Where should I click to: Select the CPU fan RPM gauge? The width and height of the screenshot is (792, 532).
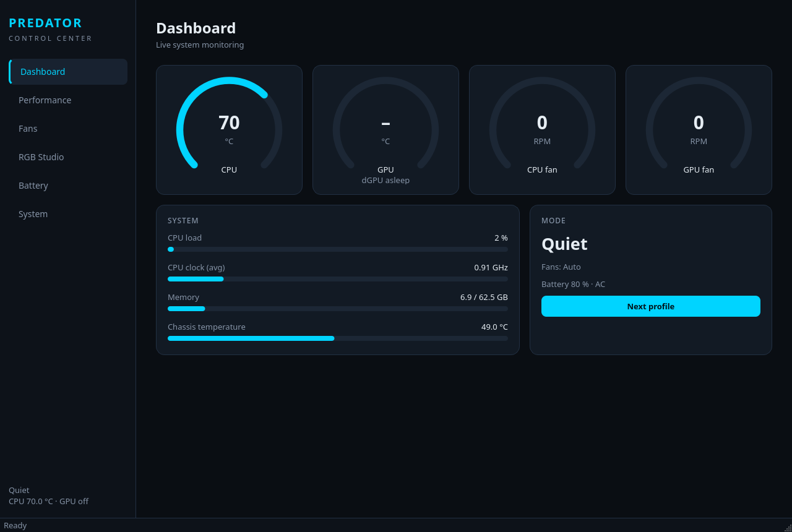point(542,130)
